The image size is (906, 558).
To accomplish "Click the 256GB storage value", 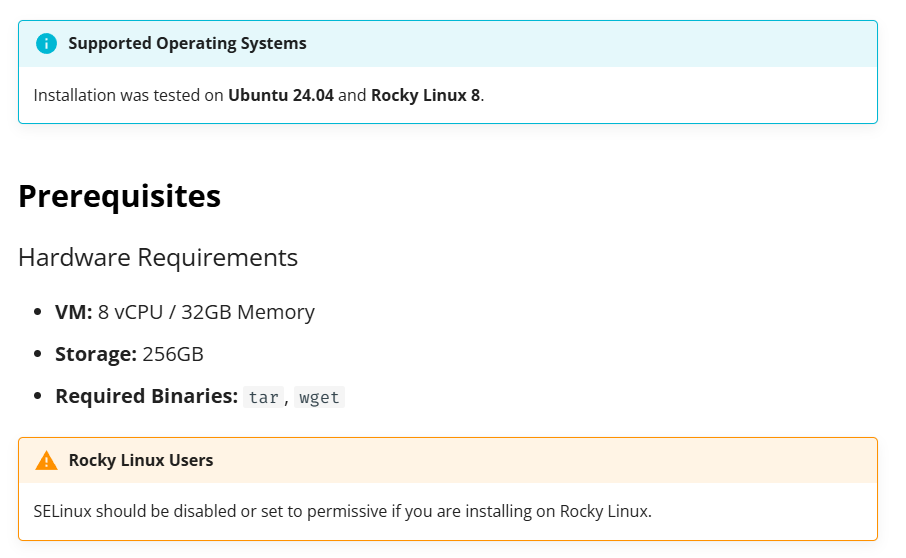I will click(x=173, y=354).
